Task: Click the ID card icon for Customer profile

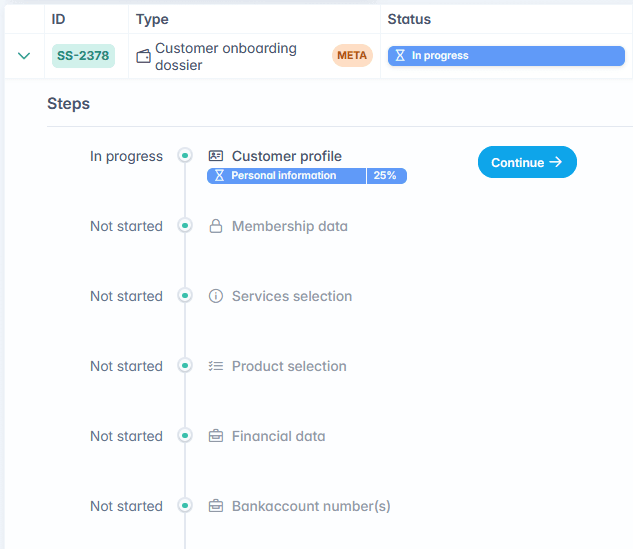Action: pos(215,156)
